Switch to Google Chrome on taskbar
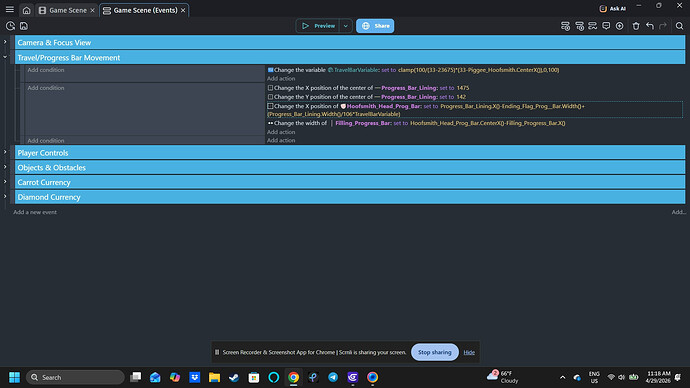This screenshot has height=388, width=690. point(294,377)
